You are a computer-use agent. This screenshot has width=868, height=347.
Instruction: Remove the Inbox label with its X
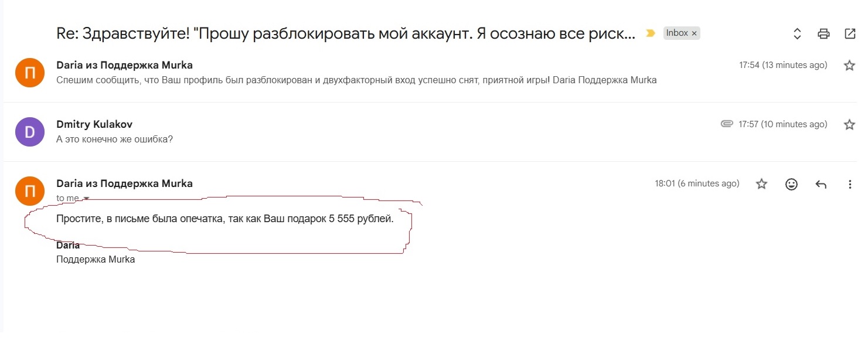pyautogui.click(x=695, y=33)
